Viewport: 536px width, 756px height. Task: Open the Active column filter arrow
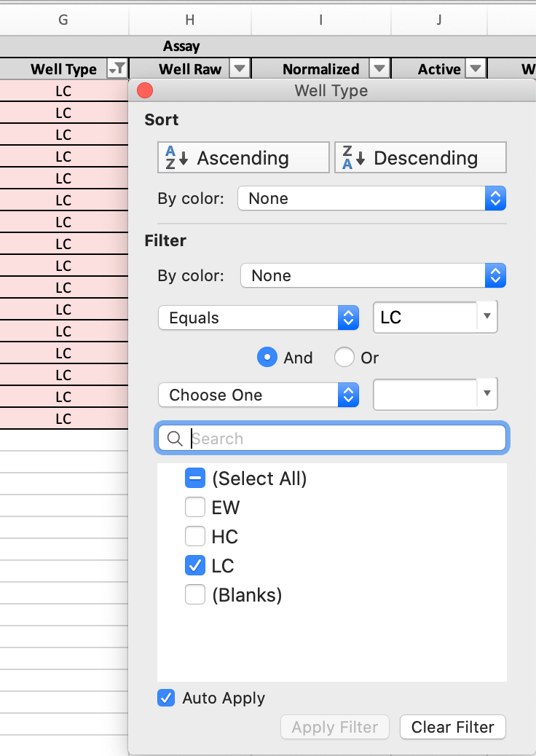[476, 68]
